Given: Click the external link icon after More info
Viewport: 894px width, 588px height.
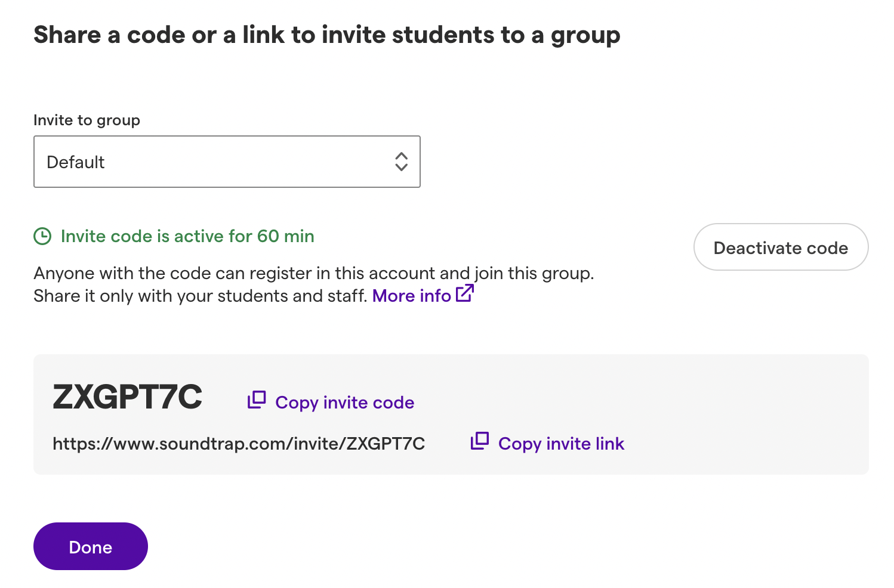Looking at the screenshot, I should [465, 293].
